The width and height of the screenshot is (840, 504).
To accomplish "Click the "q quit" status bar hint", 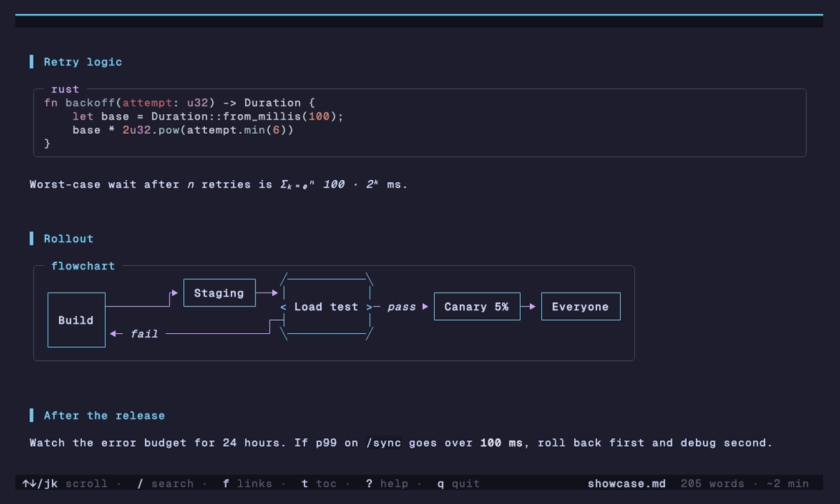I will click(x=459, y=484).
